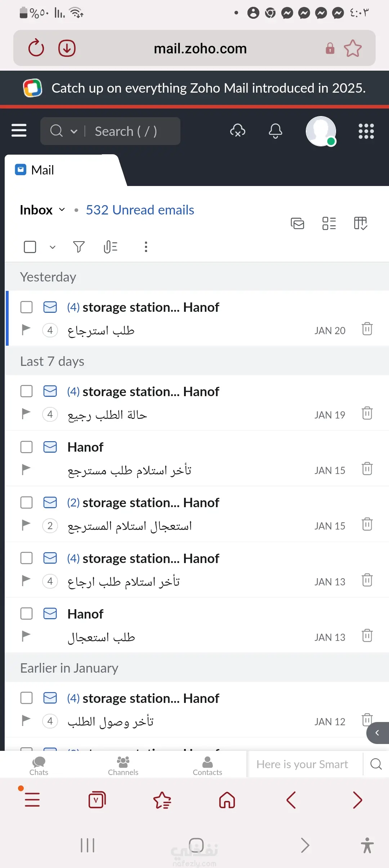Delete the JAN 20 email using trash

point(367,329)
